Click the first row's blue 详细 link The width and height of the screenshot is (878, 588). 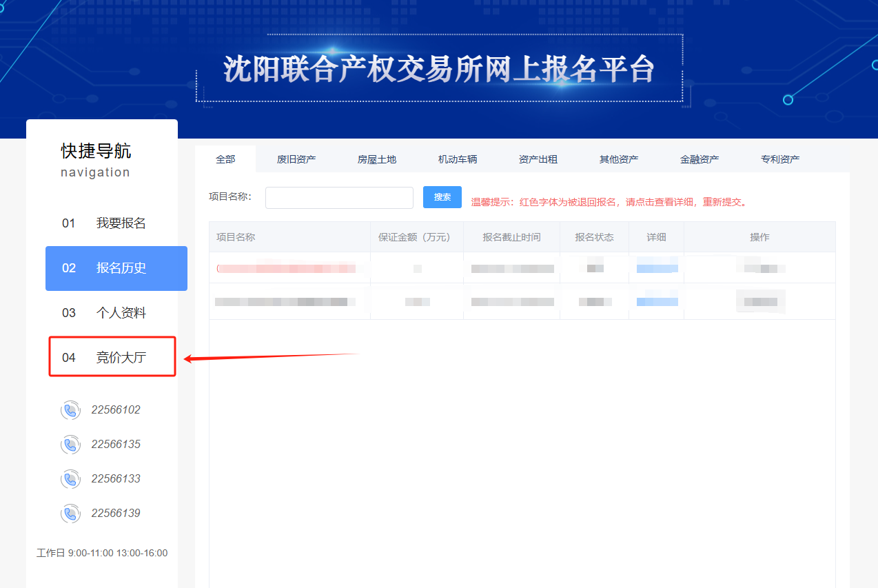tap(657, 267)
